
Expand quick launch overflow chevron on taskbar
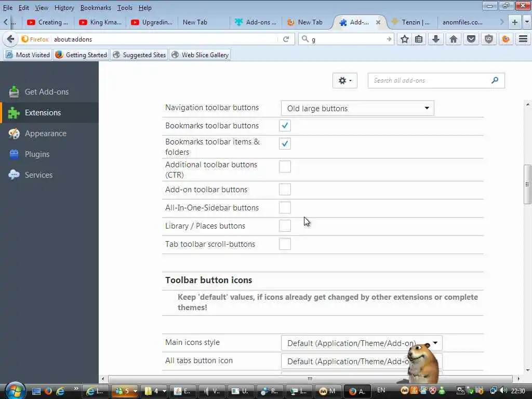coord(76,389)
